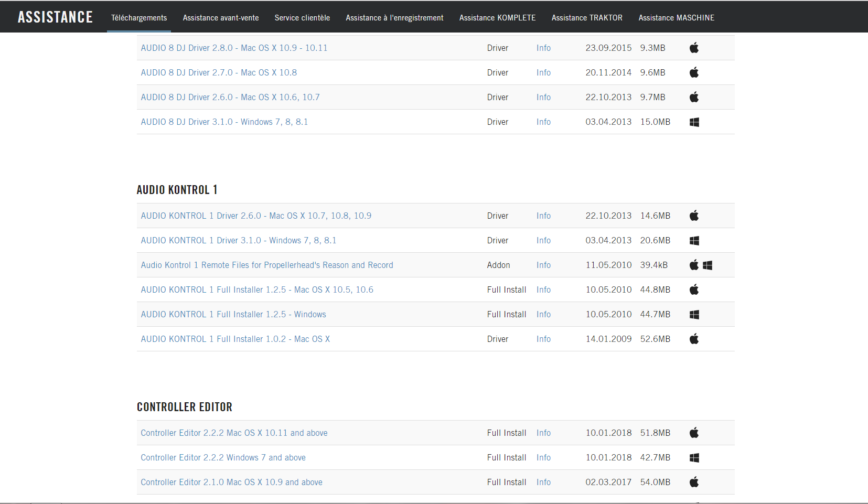Click Apple icon in Audio Kontrol 1 Remote Files row

click(694, 265)
